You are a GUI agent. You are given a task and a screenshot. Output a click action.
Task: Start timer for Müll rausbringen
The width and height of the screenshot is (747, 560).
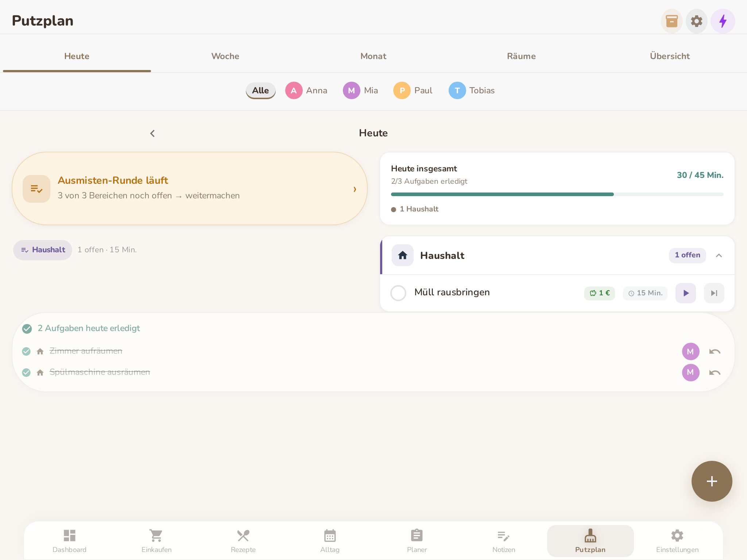[x=686, y=293]
